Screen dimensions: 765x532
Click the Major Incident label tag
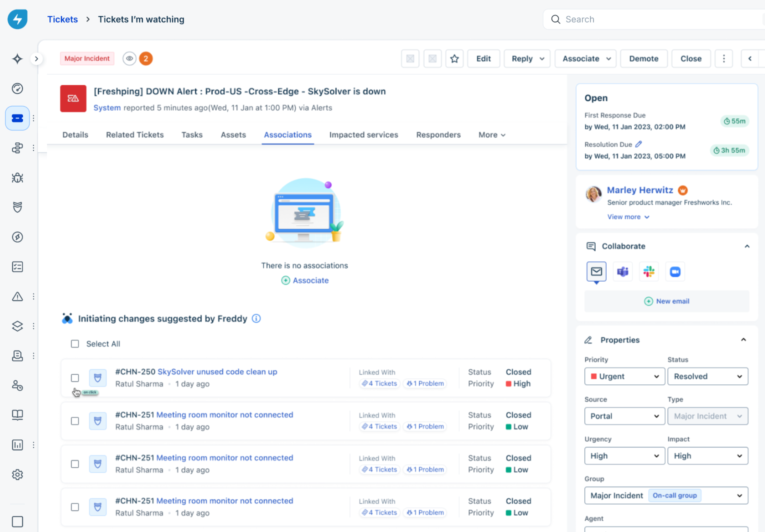coord(87,58)
